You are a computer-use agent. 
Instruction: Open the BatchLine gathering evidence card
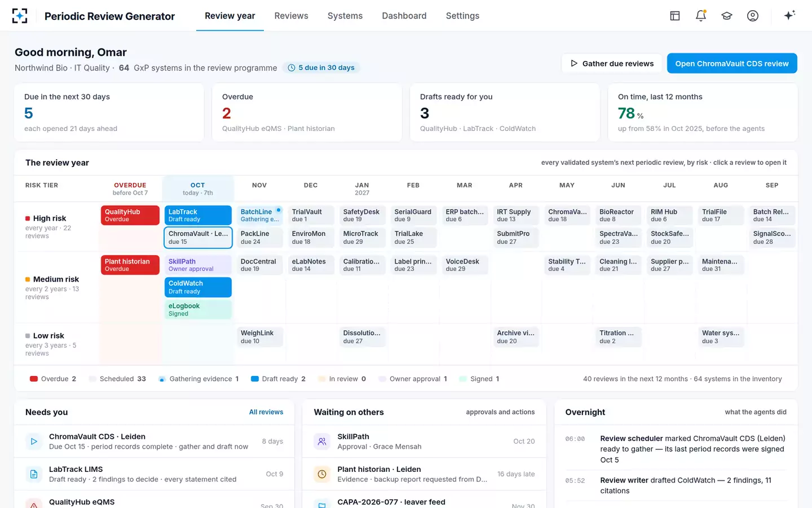(x=260, y=215)
